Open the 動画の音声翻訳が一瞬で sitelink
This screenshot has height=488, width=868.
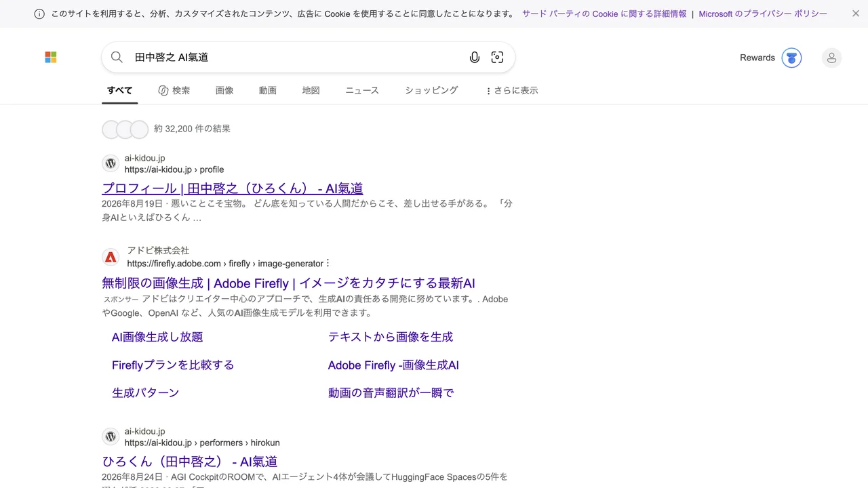391,392
